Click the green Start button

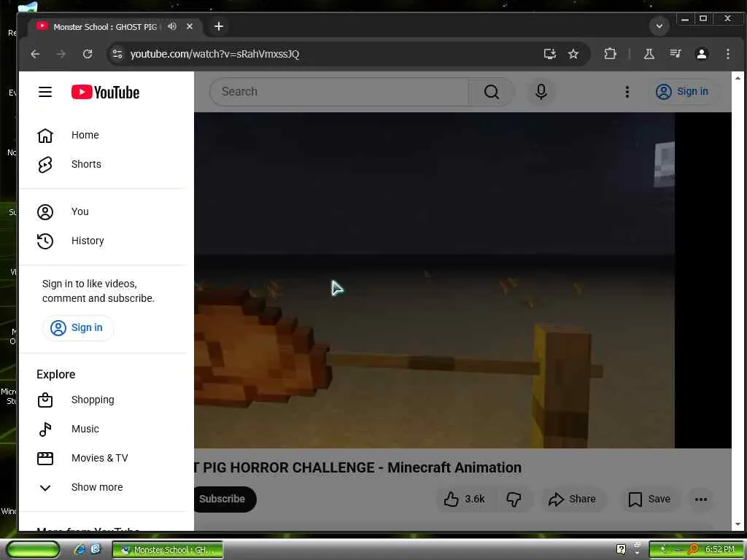(x=33, y=550)
